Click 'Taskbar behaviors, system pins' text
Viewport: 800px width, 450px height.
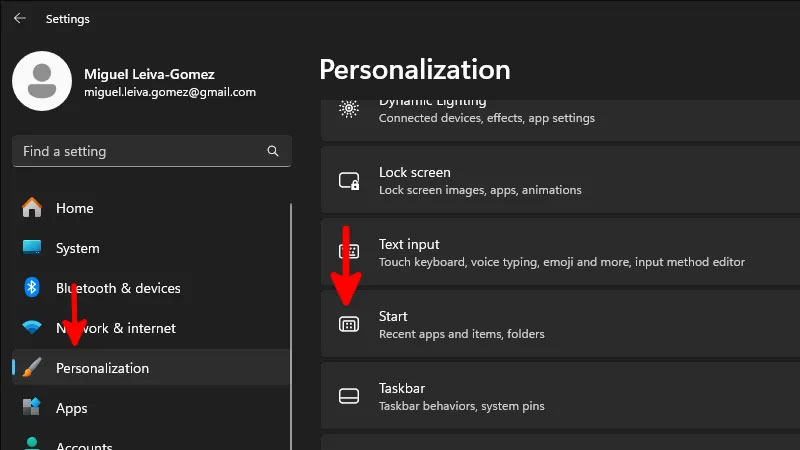(462, 406)
